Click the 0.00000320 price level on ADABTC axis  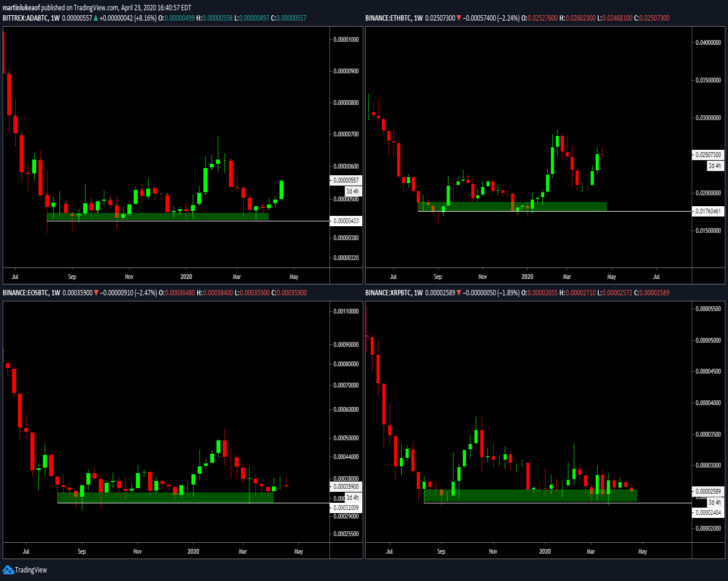click(346, 258)
